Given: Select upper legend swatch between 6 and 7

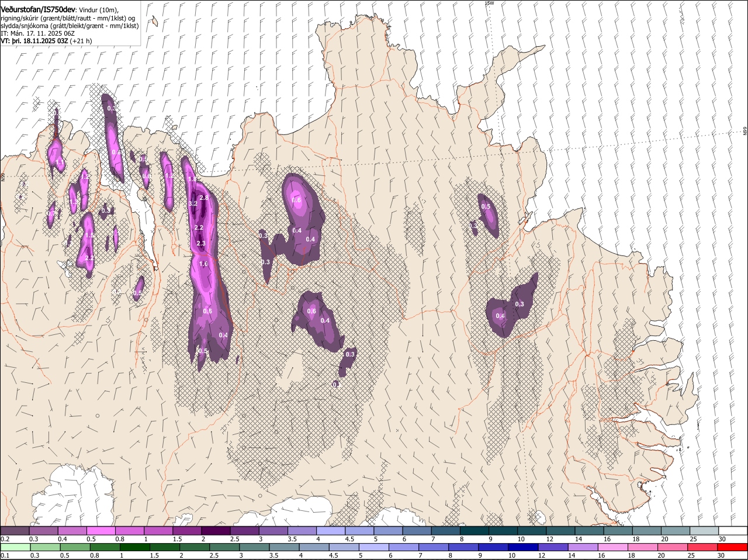Looking at the screenshot, I should pos(417,530).
